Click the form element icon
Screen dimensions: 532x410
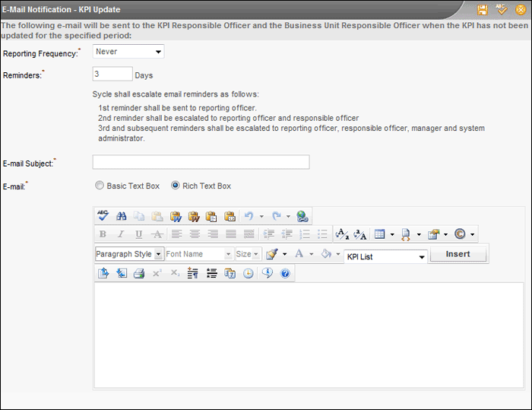433,234
